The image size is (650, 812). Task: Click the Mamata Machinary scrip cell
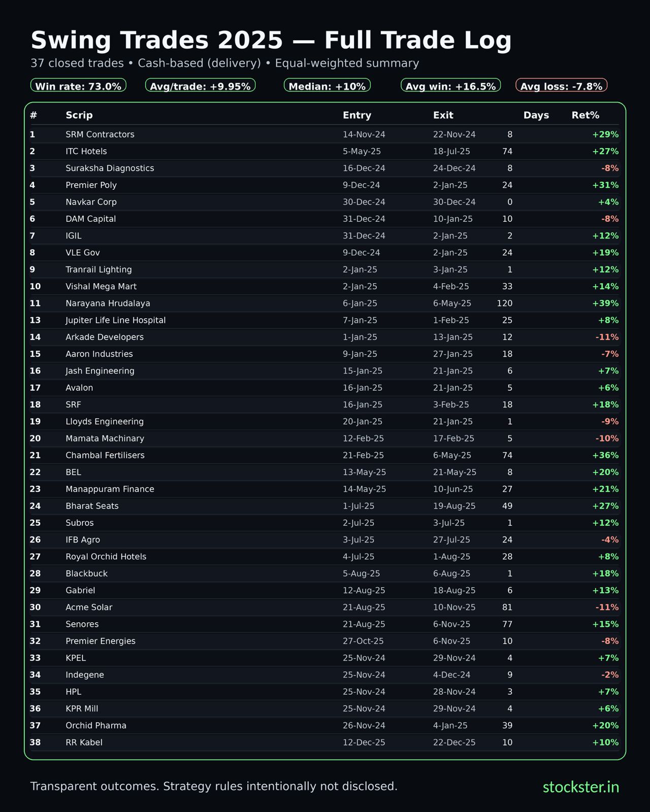point(105,438)
